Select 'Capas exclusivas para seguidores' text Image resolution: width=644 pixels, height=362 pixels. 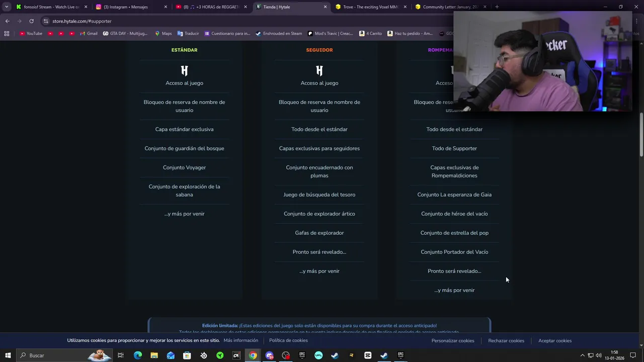[319, 148]
